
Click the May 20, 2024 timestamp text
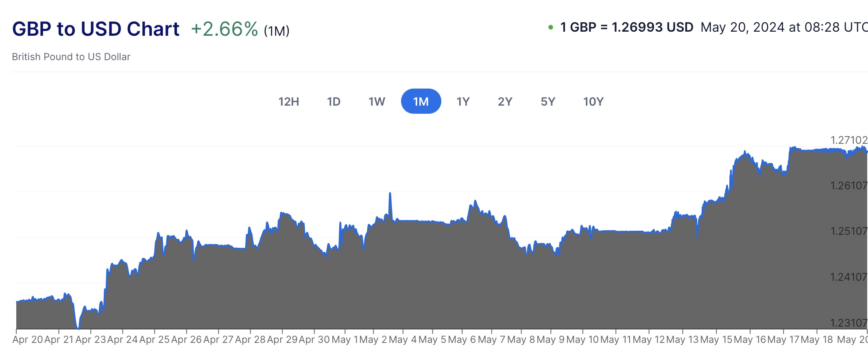click(783, 28)
